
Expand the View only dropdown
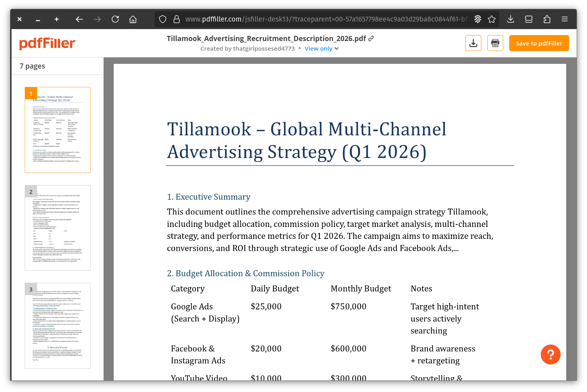coord(321,49)
